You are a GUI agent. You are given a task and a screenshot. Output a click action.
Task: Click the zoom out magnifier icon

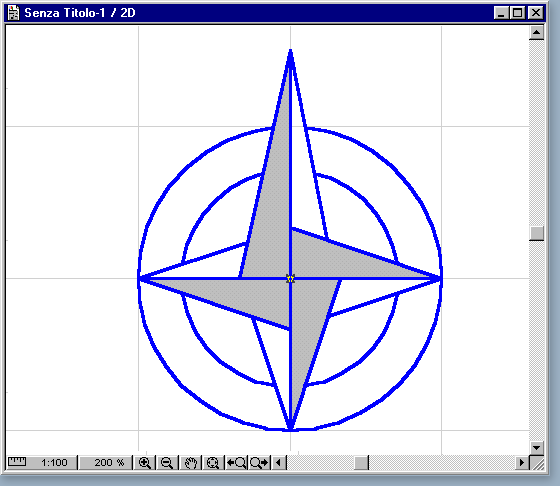(x=167, y=463)
